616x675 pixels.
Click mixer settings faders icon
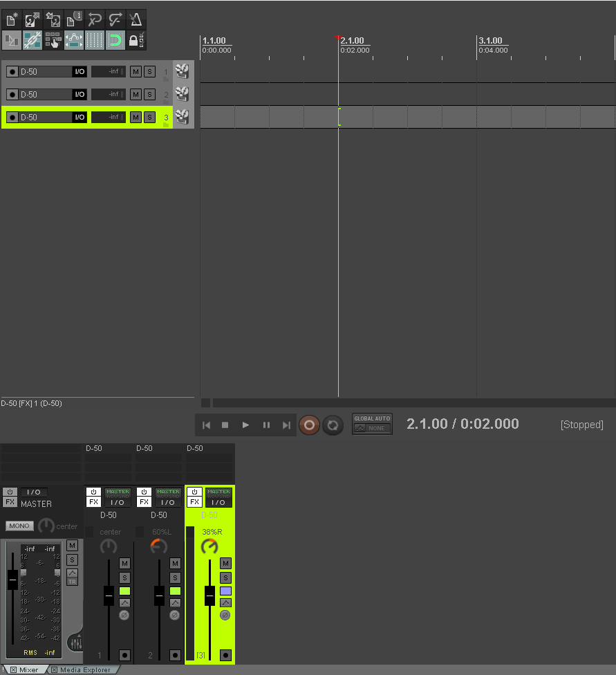click(x=76, y=643)
